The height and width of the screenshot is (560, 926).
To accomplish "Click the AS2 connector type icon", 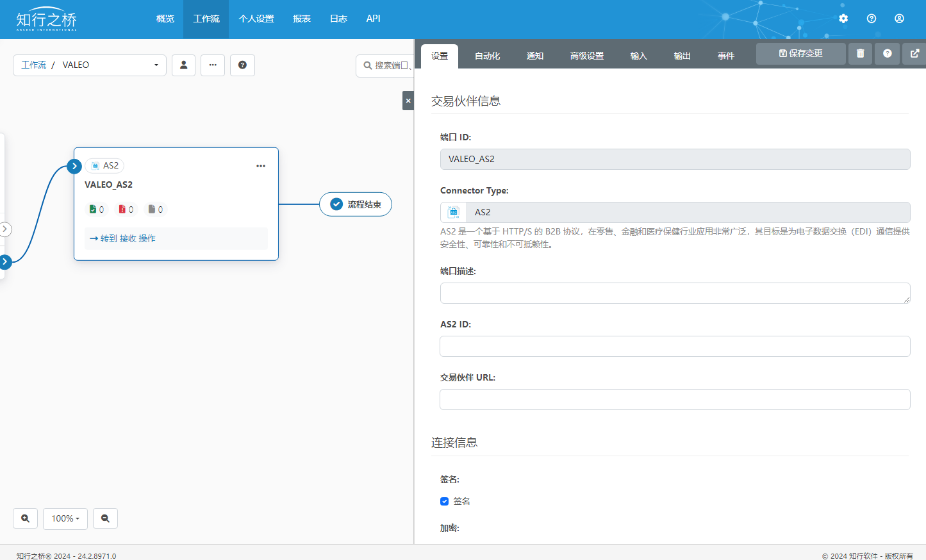I will [454, 212].
